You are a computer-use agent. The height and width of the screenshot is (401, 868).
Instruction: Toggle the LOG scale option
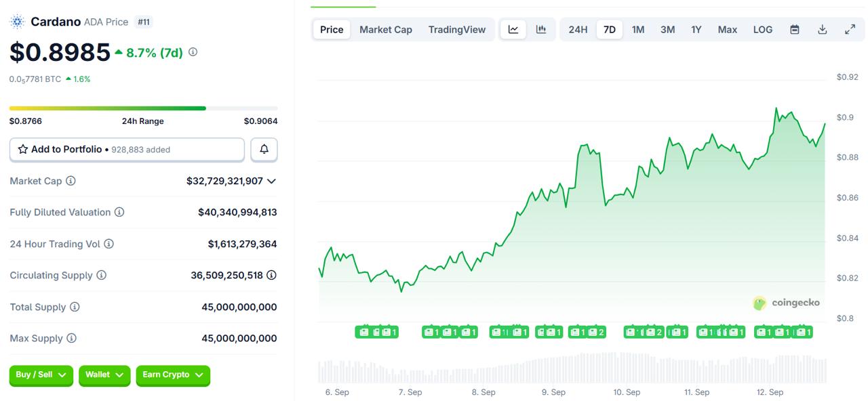point(763,29)
